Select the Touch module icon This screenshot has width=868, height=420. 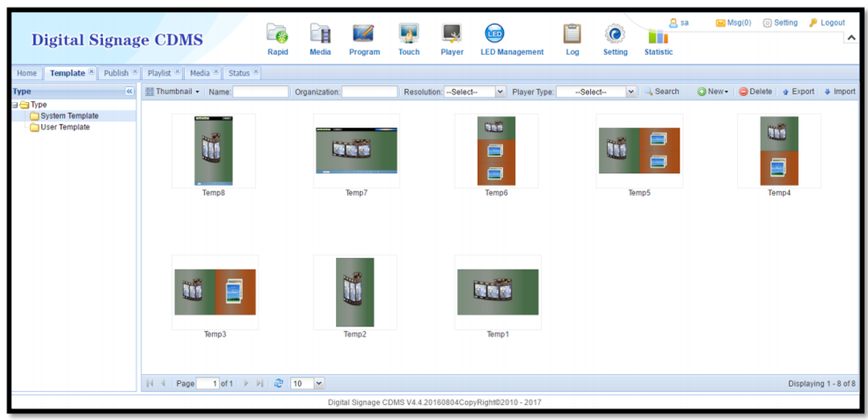pos(408,34)
